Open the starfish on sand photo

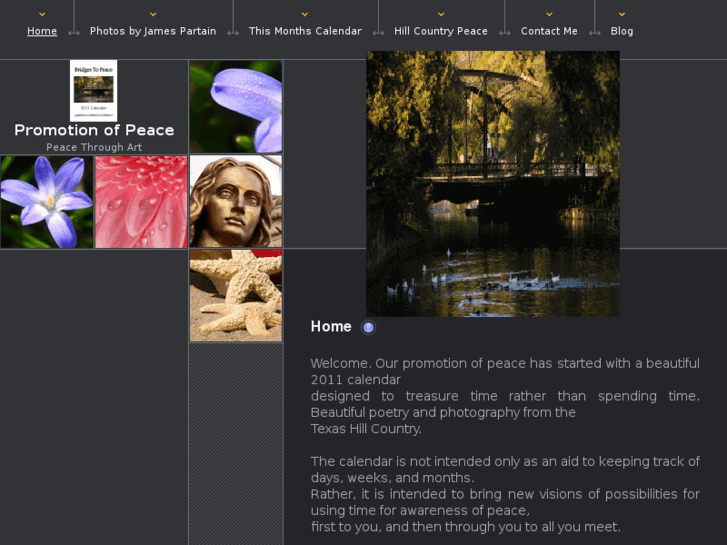tap(236, 296)
